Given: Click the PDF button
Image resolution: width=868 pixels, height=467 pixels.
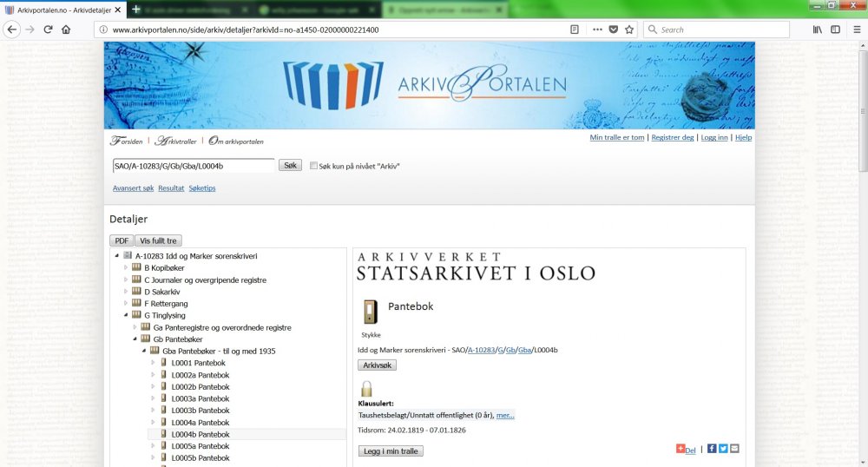Looking at the screenshot, I should point(122,240).
